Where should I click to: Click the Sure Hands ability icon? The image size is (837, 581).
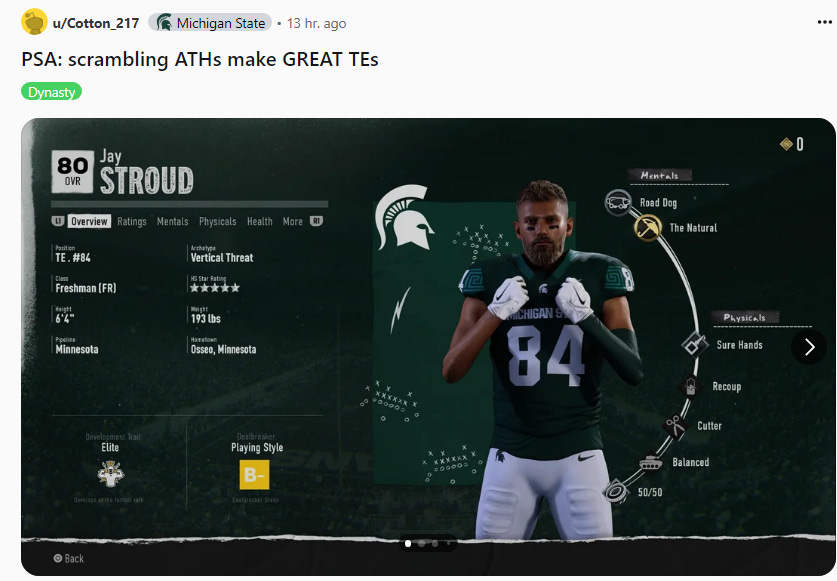(x=694, y=344)
